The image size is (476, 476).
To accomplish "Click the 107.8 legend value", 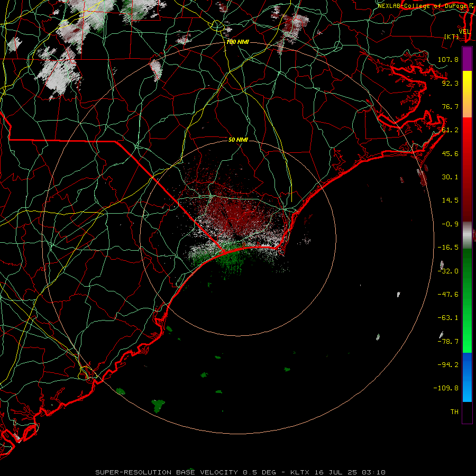I will click(448, 59).
